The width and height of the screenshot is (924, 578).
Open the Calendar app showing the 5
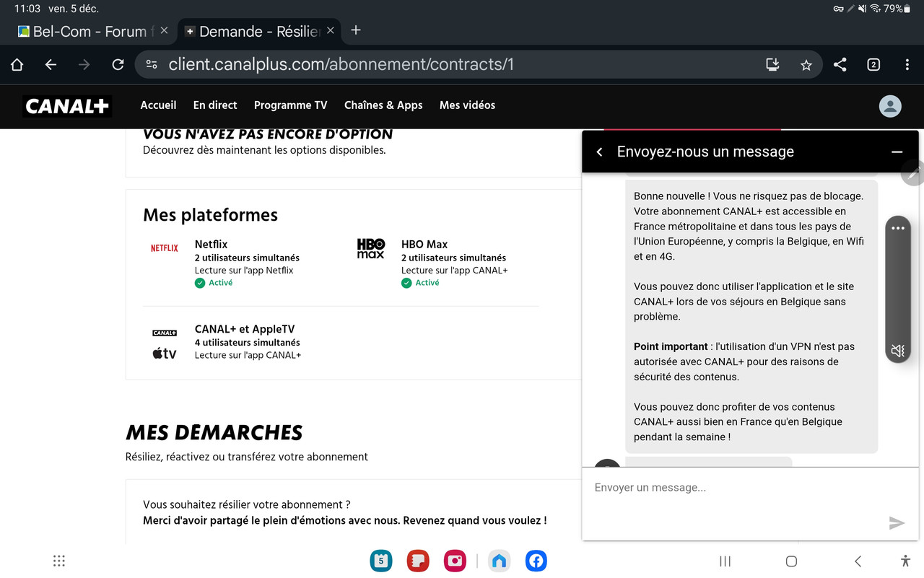(x=380, y=561)
